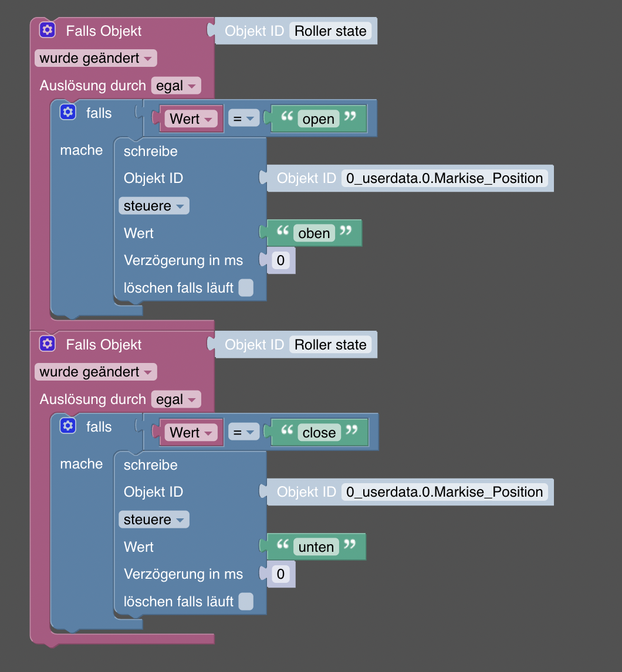Select second 'Falls Objekt' block label
This screenshot has height=672, width=622.
click(x=103, y=345)
